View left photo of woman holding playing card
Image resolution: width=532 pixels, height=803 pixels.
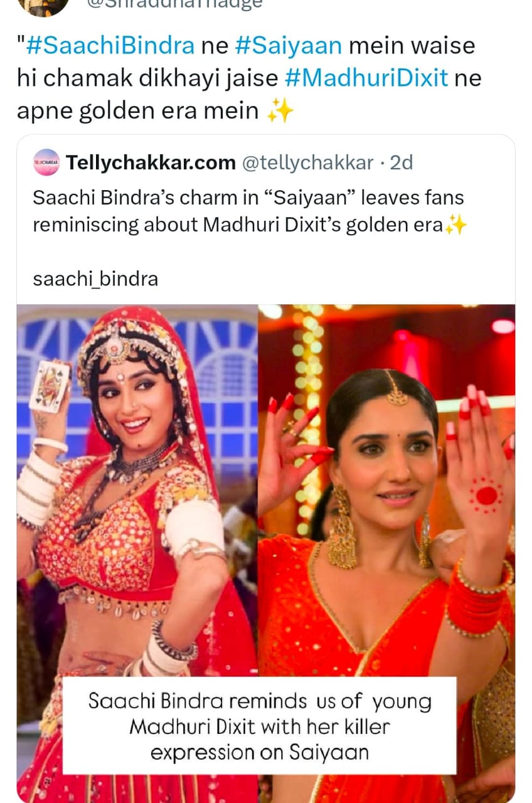[x=137, y=553]
